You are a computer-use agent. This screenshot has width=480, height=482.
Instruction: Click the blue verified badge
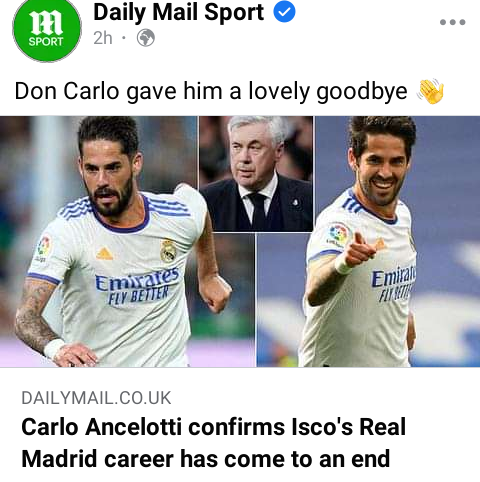pyautogui.click(x=284, y=12)
